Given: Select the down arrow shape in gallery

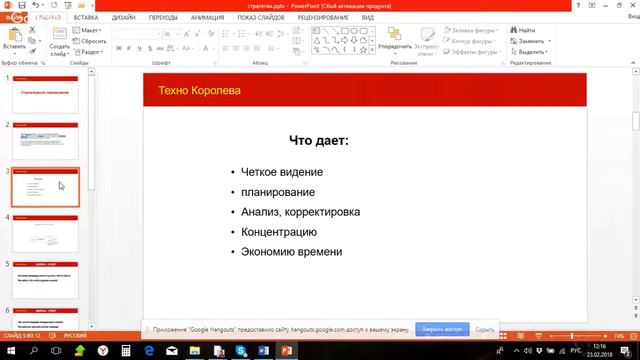Looking at the screenshot, I should 354,40.
